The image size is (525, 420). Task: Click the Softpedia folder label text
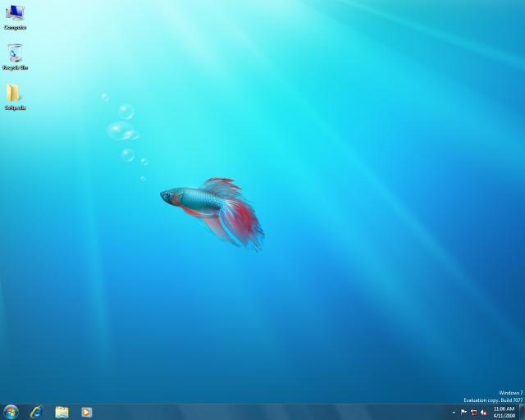pos(15,107)
